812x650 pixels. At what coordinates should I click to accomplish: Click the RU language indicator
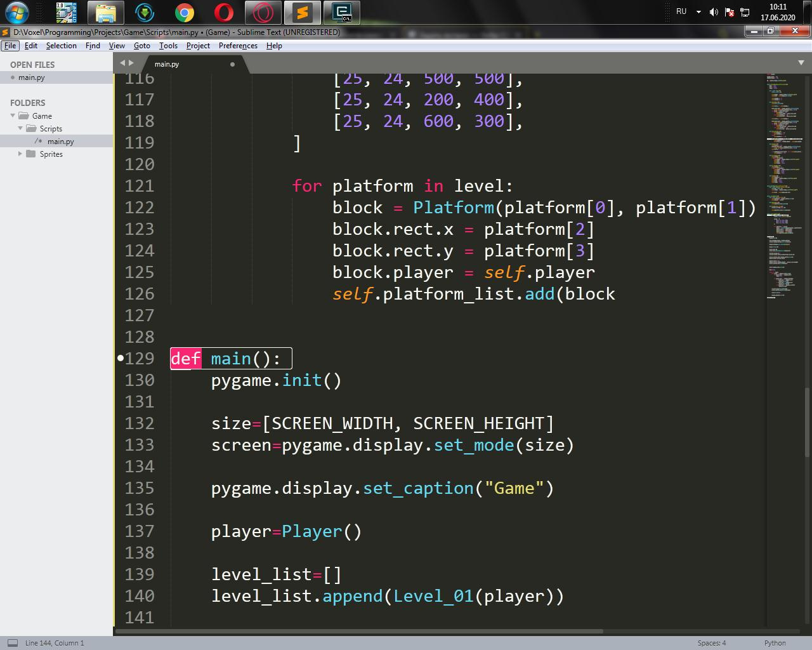coord(681,11)
